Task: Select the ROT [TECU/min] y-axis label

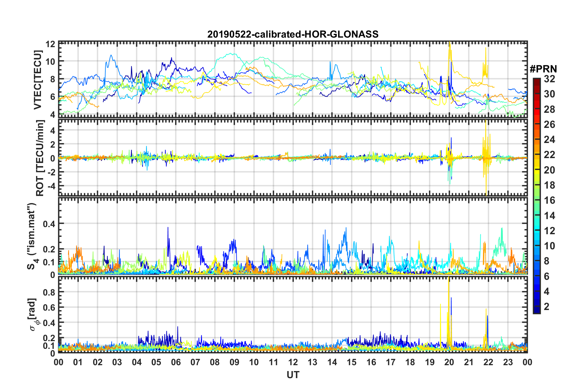Action: point(40,158)
